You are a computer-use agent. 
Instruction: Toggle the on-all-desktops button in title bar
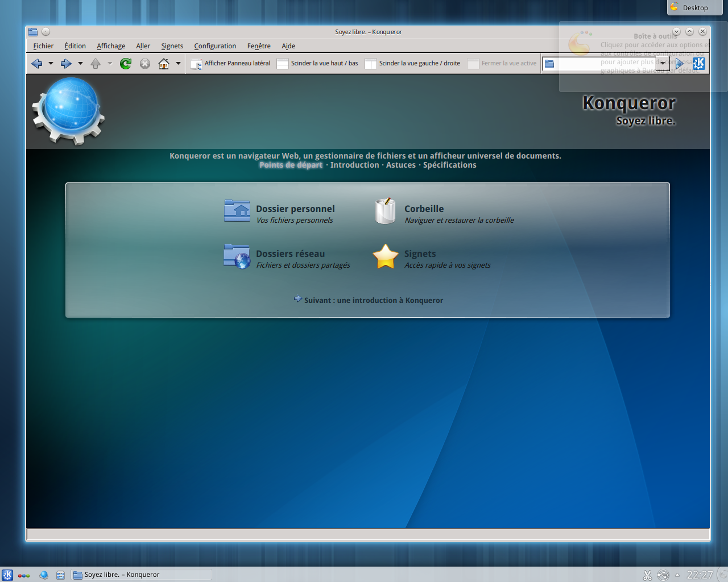click(46, 32)
